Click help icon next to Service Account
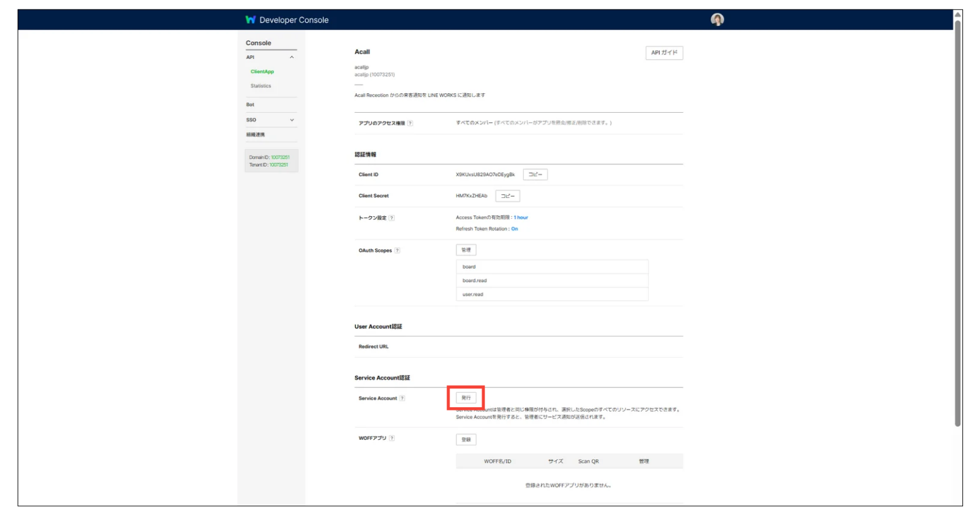The width and height of the screenshot is (980, 515). (x=402, y=398)
